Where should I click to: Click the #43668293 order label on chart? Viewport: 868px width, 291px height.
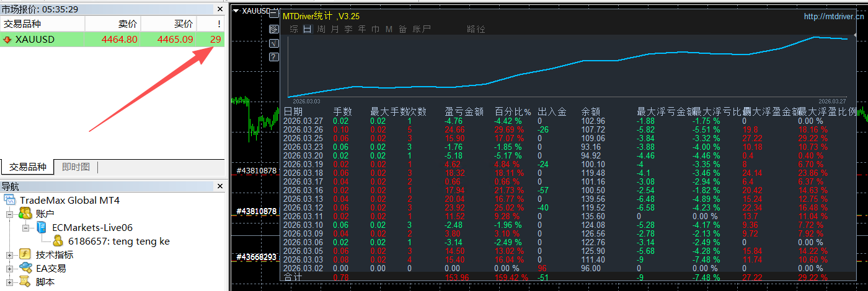tap(257, 256)
